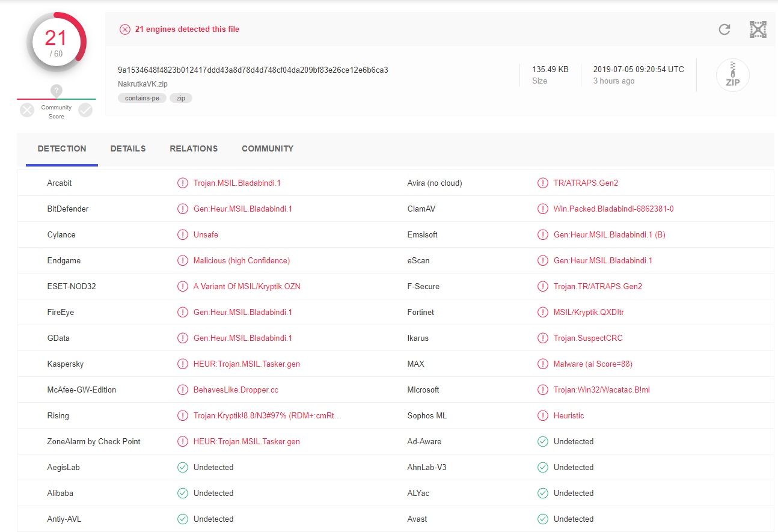Click the zip tag chip
Viewport: 778px width, 532px height.
click(181, 98)
